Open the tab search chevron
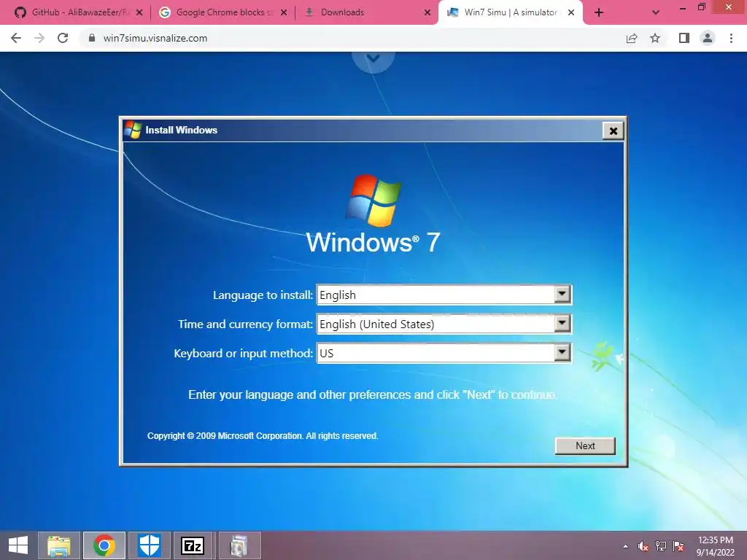Viewport: 747px width, 560px height. click(x=656, y=12)
